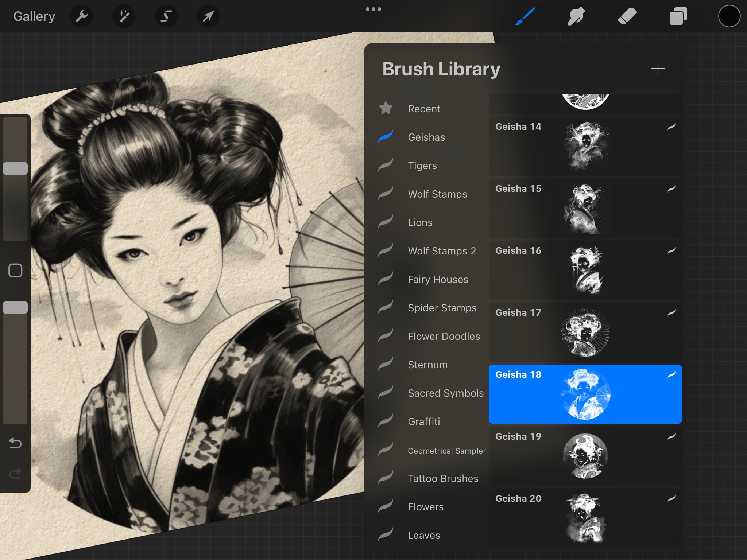Select the Geisha 15 brush
747x560 pixels.
585,208
